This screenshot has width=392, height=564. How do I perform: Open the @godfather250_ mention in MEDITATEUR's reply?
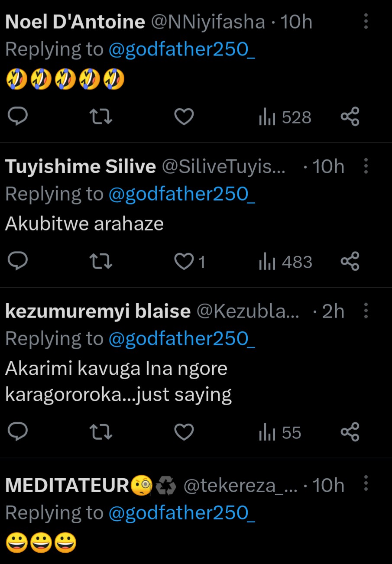point(181,513)
